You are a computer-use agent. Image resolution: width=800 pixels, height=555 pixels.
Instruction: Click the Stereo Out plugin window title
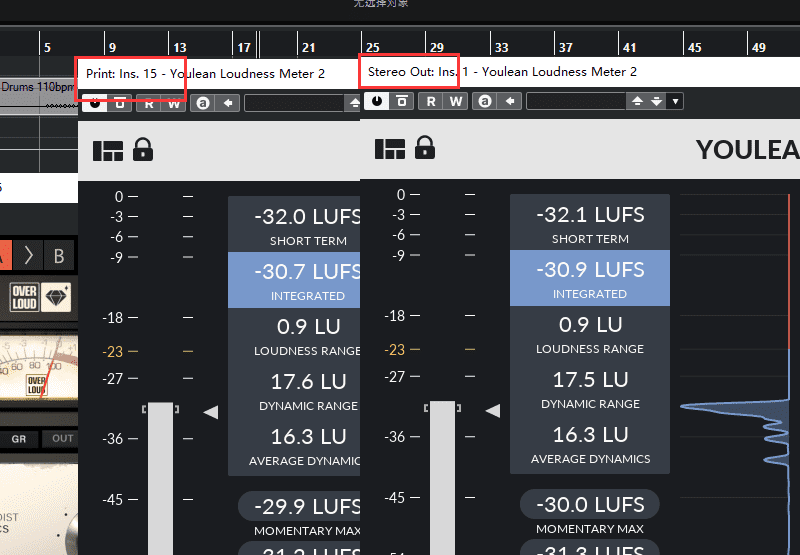pyautogui.click(x=503, y=72)
